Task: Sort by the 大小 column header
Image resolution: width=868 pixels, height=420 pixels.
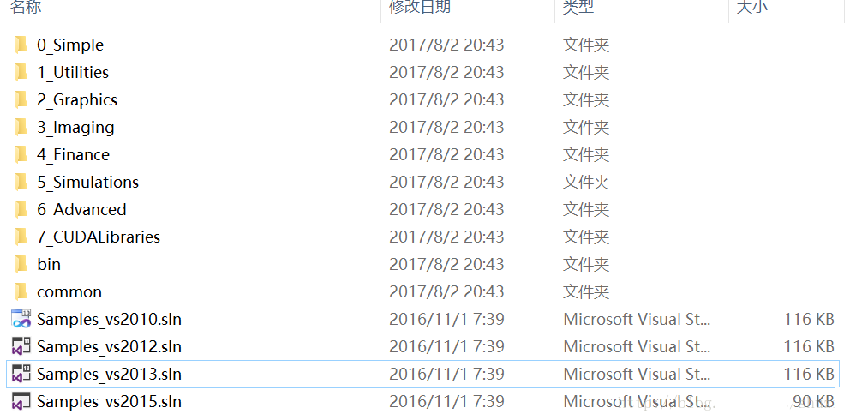Action: [x=752, y=7]
